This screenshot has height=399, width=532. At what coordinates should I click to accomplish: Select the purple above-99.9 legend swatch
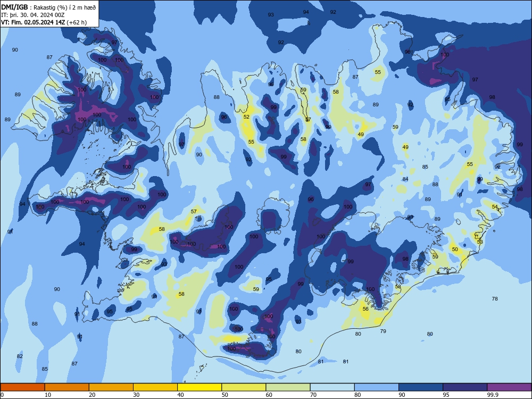click(509, 387)
